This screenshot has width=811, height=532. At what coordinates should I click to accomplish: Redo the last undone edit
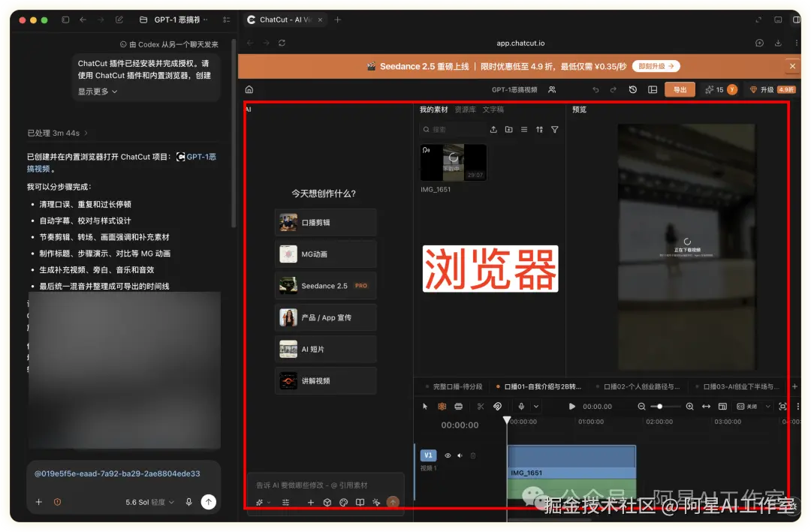(x=613, y=89)
